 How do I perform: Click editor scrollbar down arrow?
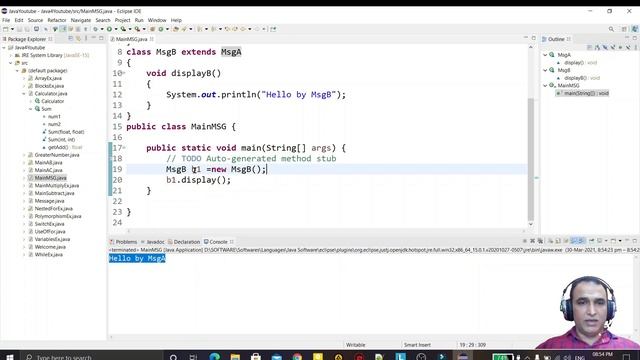click(x=531, y=224)
